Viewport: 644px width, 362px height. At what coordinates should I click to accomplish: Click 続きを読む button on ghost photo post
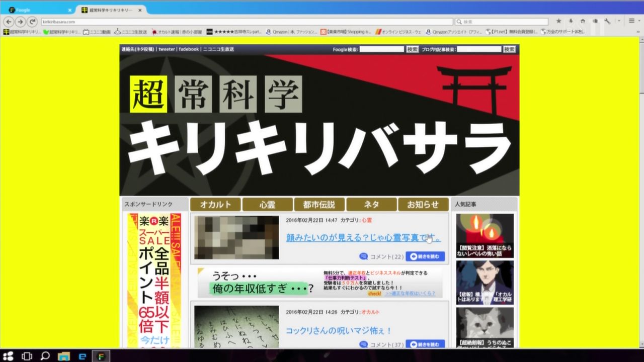(425, 256)
